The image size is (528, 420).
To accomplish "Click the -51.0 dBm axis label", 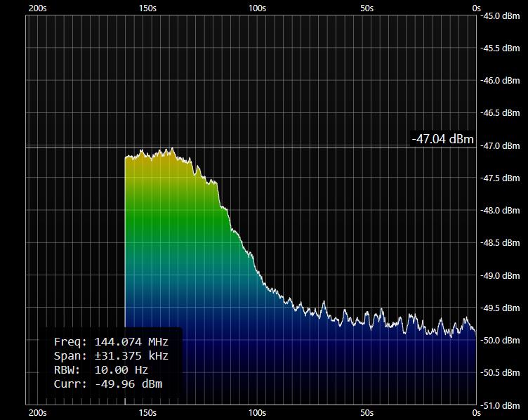I will tap(500, 406).
